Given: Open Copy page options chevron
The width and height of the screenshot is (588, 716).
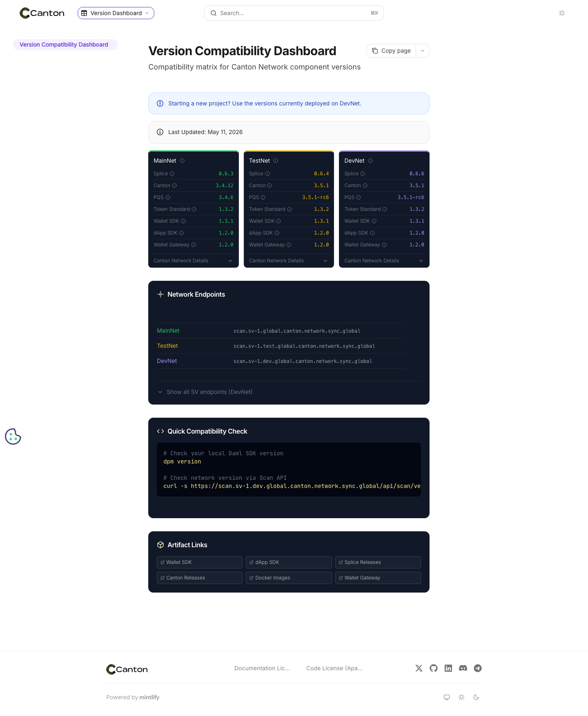Looking at the screenshot, I should pyautogui.click(x=423, y=51).
